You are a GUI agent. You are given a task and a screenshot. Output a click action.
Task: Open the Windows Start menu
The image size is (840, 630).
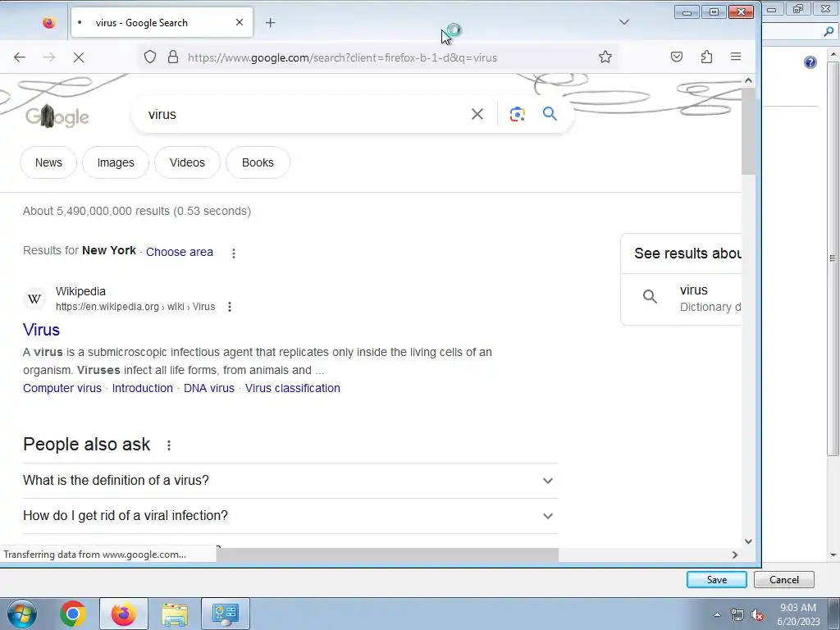tap(22, 614)
